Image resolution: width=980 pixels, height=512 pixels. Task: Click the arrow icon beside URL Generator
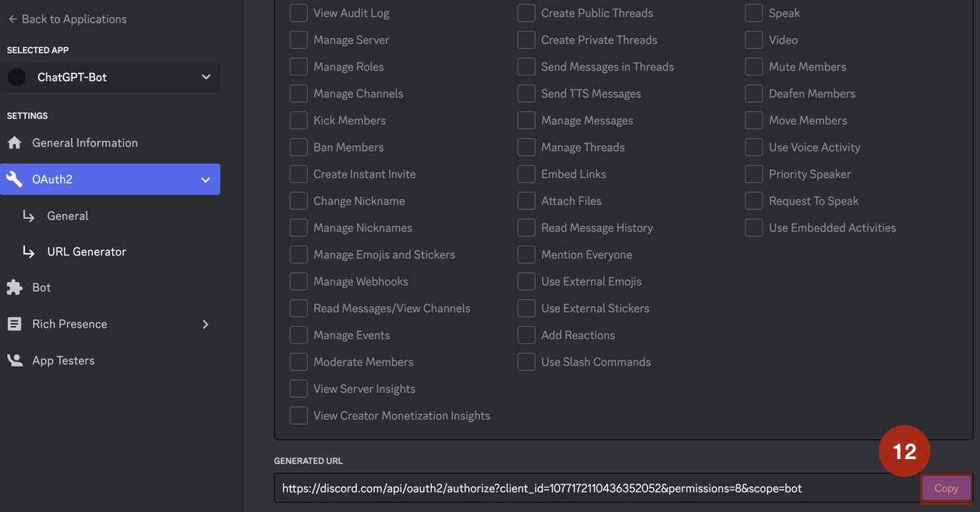click(x=29, y=252)
